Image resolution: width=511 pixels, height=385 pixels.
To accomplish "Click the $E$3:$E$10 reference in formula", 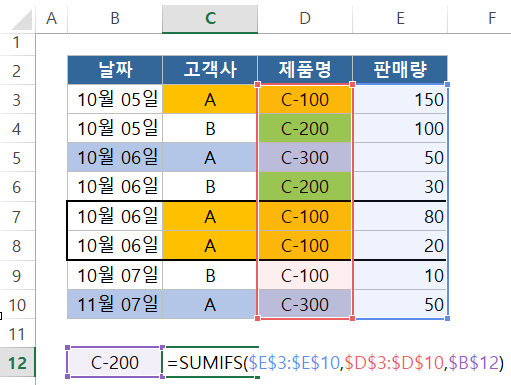I will (294, 363).
